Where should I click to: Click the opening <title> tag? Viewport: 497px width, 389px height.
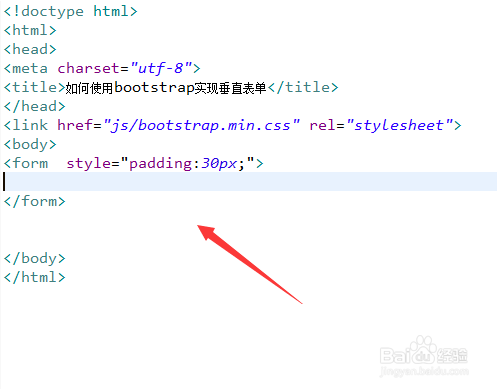(x=34, y=87)
